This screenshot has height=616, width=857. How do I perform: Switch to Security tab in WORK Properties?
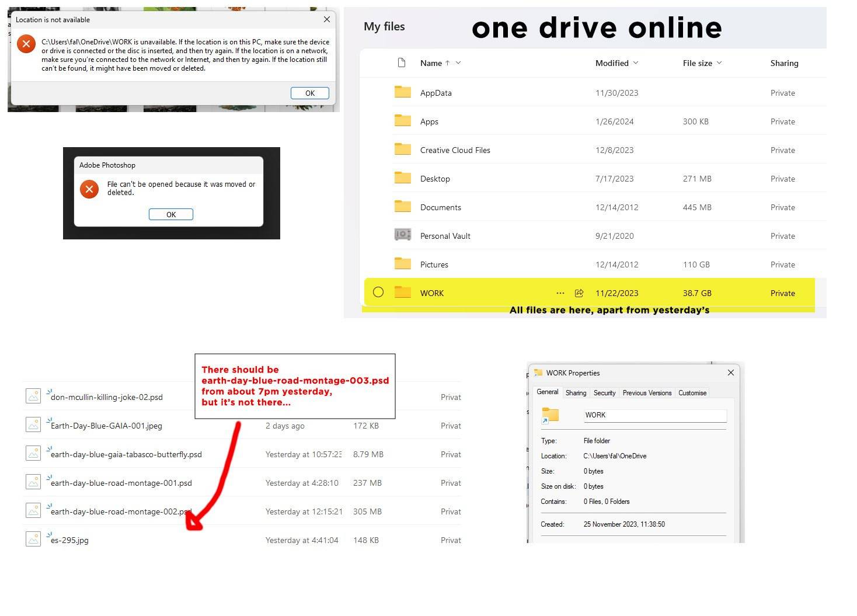604,393
